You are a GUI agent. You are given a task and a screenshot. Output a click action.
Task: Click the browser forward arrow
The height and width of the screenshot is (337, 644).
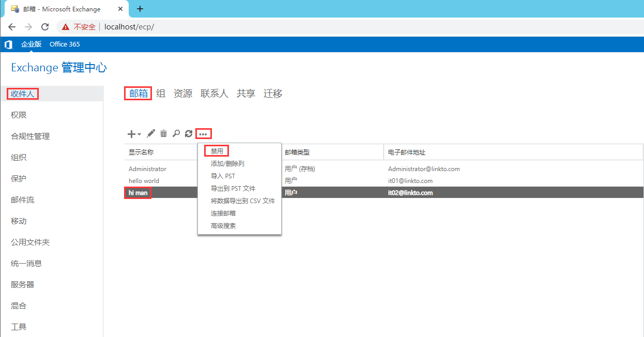pos(28,27)
